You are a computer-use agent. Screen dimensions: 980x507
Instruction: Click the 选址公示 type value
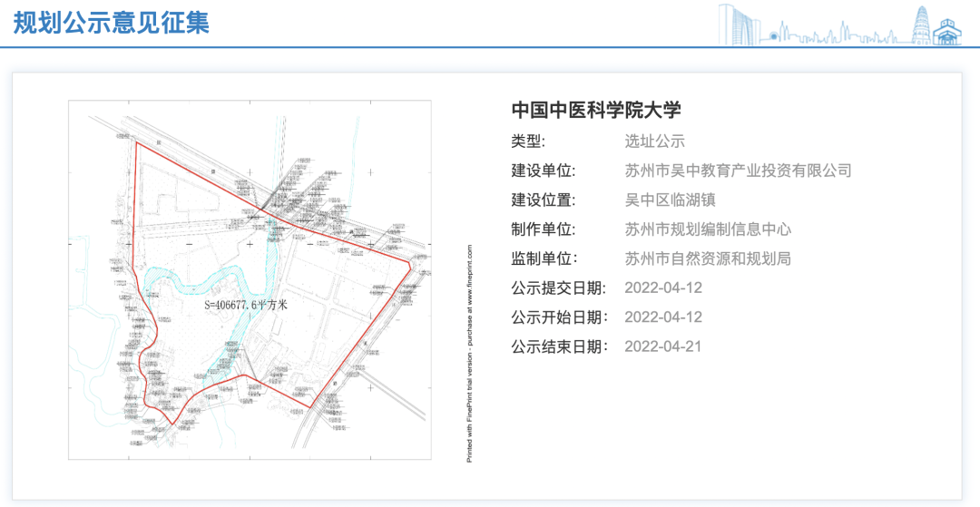pyautogui.click(x=654, y=141)
